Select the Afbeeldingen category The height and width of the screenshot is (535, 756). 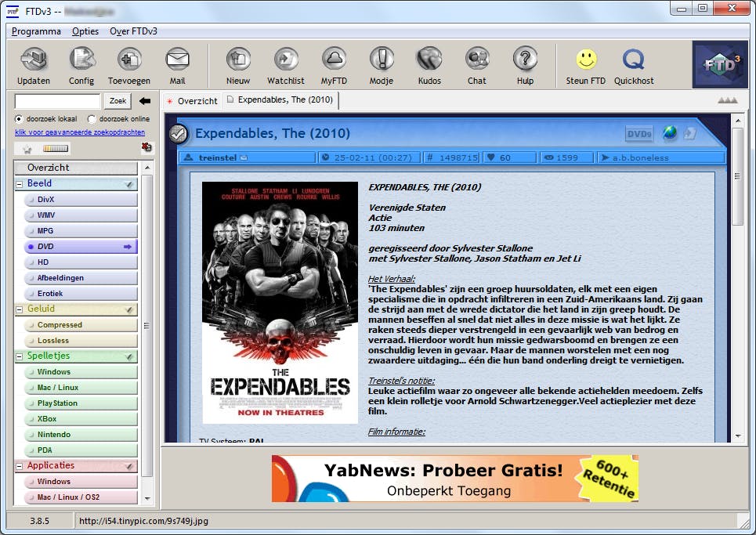(x=81, y=277)
